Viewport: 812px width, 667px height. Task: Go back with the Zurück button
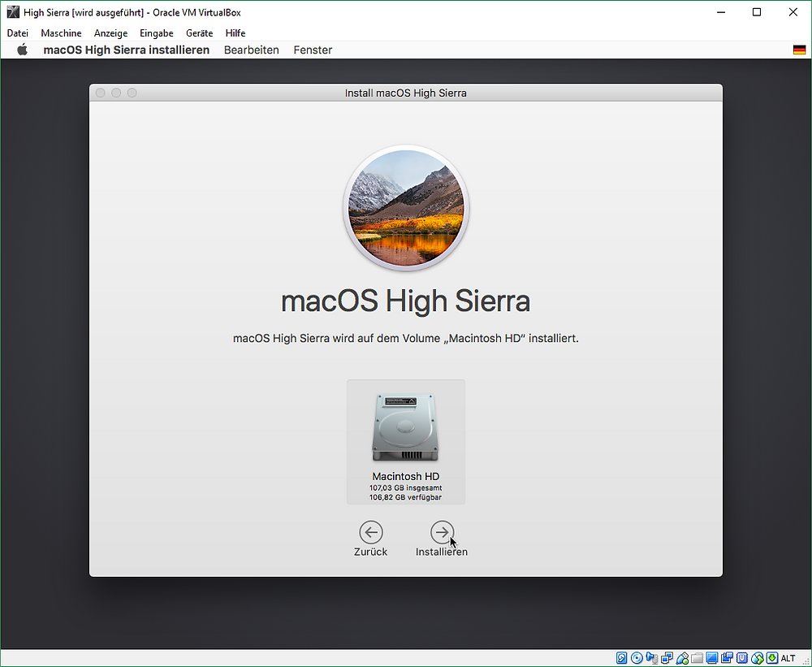371,532
